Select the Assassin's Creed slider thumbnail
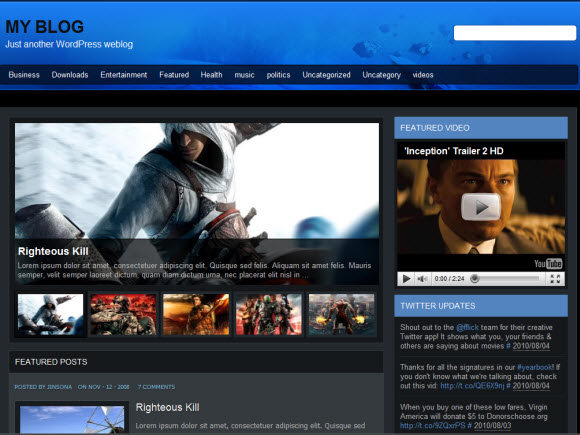Image resolution: width=580 pixels, height=435 pixels. coord(51,314)
